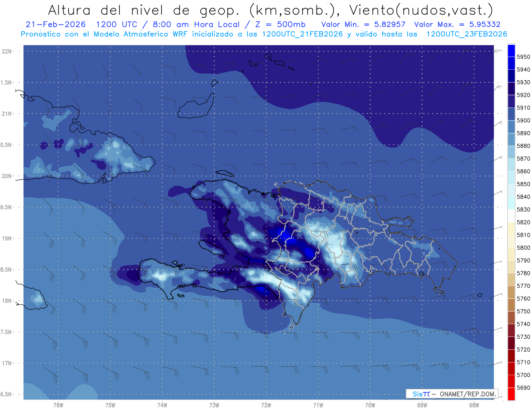
Task: Click the legend value '5950'
Action: [x=524, y=57]
